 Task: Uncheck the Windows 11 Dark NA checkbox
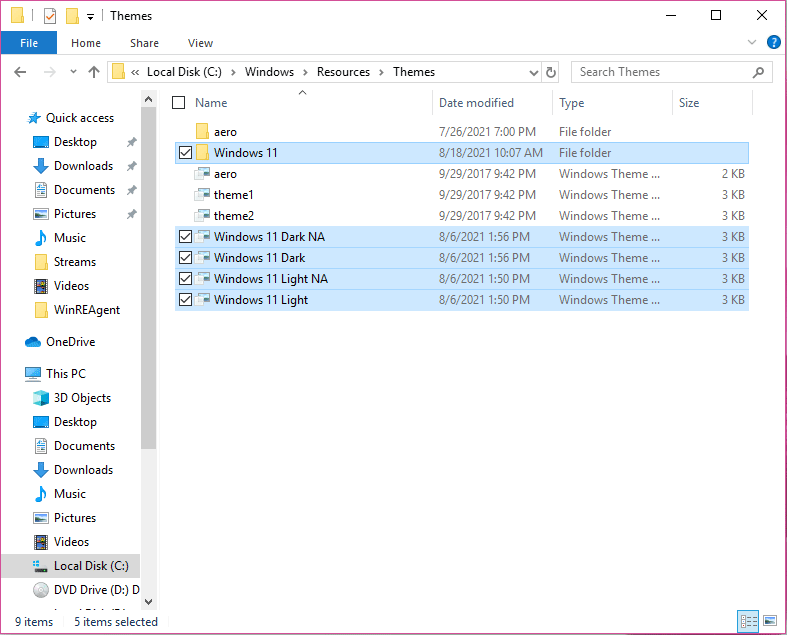[x=185, y=236]
